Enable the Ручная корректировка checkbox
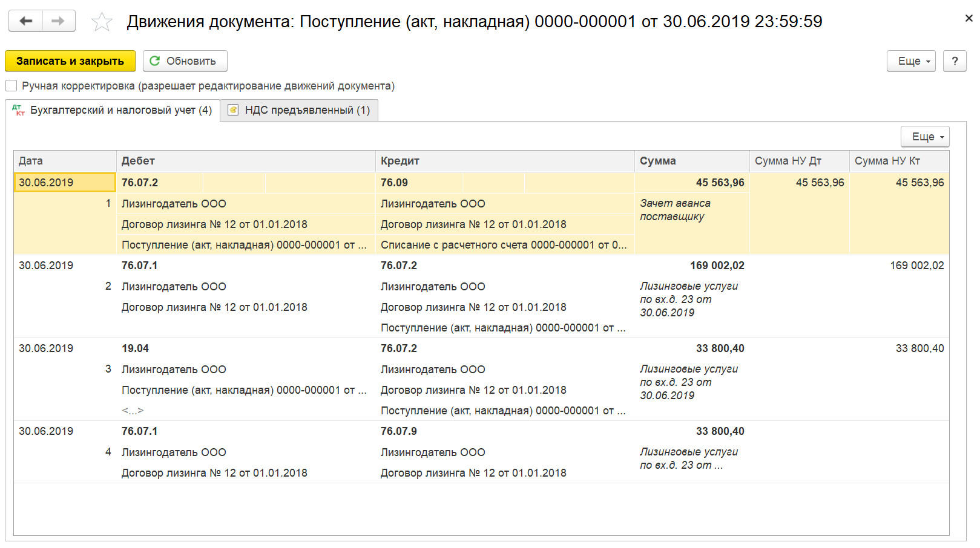Image resolution: width=980 pixels, height=548 pixels. pos(11,86)
